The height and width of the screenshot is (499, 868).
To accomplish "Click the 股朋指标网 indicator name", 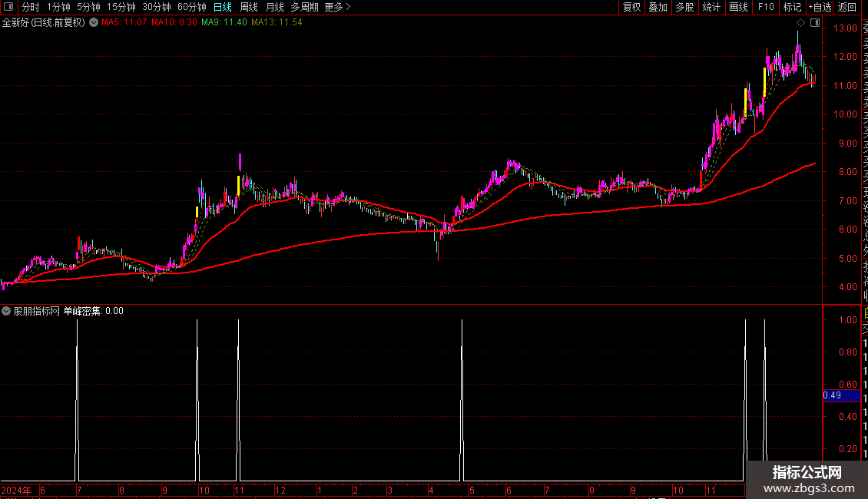I will (x=37, y=311).
